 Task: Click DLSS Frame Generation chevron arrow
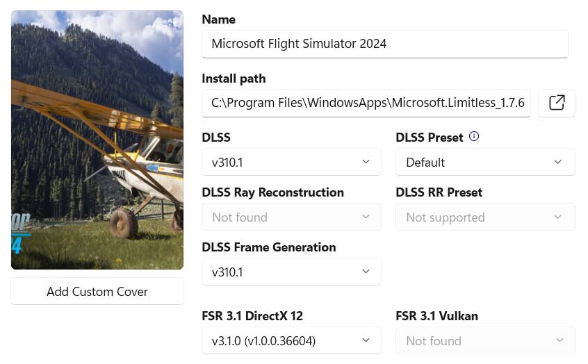[x=366, y=272]
